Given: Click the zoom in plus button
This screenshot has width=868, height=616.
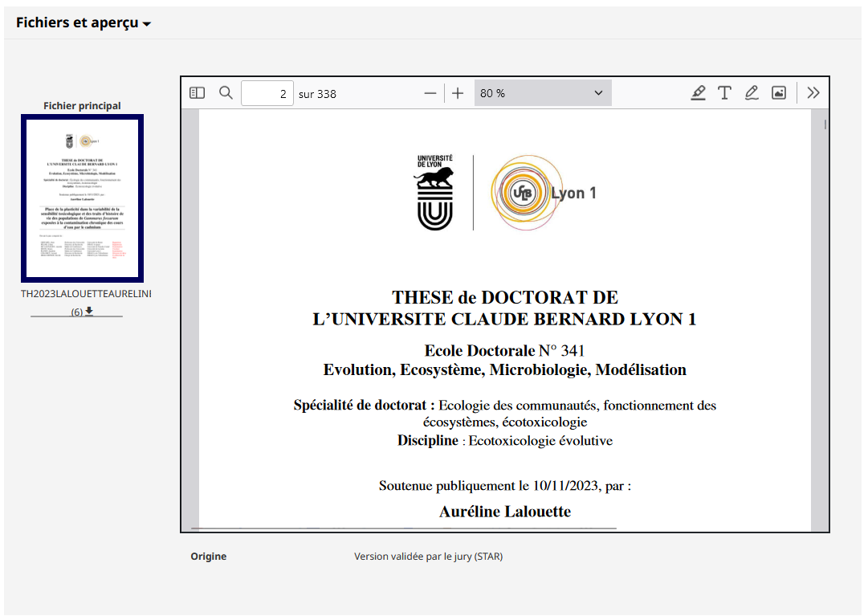Looking at the screenshot, I should pos(457,93).
